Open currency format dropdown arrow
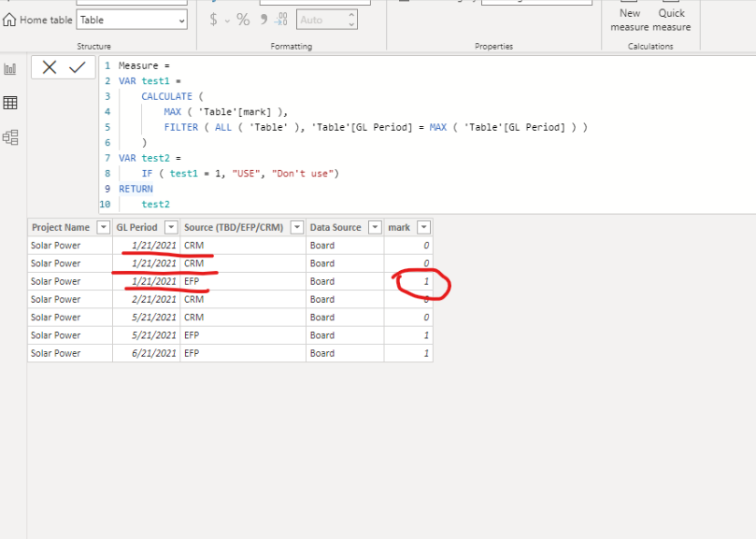The width and height of the screenshot is (756, 539). tap(226, 21)
